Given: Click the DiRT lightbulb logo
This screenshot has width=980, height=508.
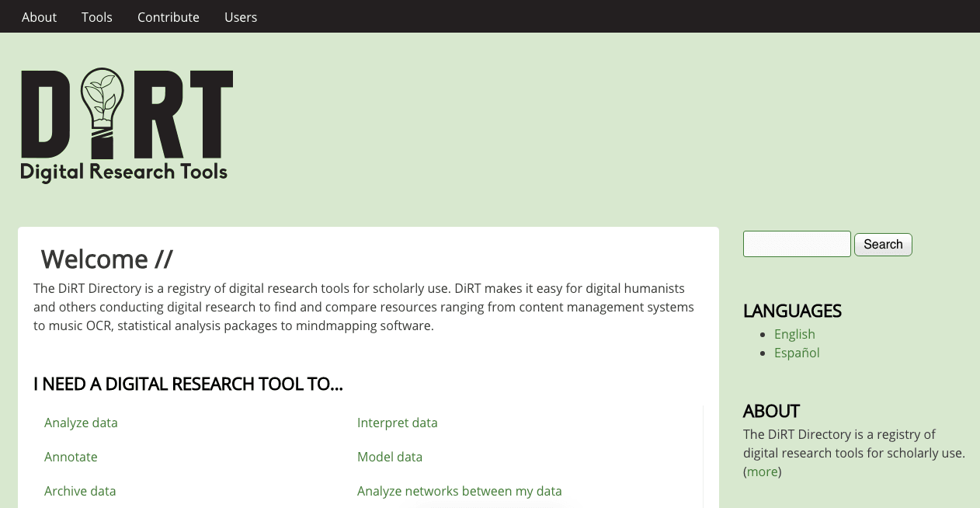Looking at the screenshot, I should 126,124.
